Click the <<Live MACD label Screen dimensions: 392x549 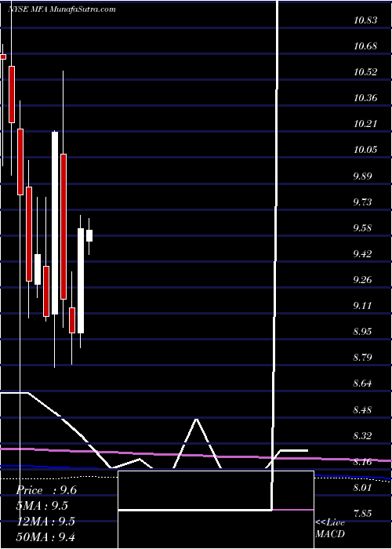330,528
